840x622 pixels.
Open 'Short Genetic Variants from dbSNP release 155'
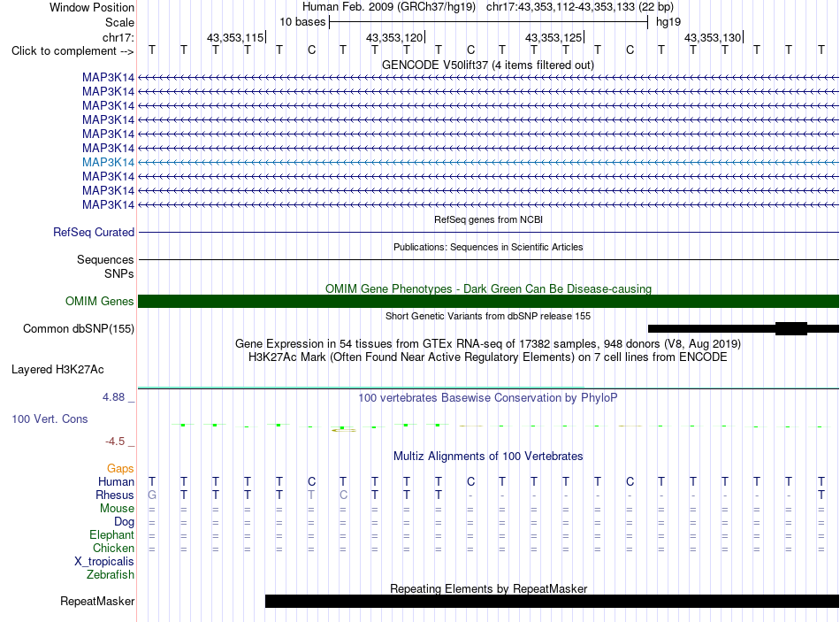pyautogui.click(x=488, y=316)
